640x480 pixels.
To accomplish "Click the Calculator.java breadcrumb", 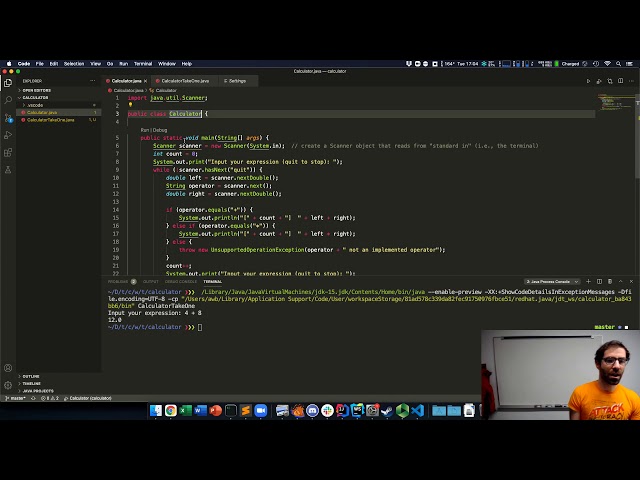I will coord(126,90).
